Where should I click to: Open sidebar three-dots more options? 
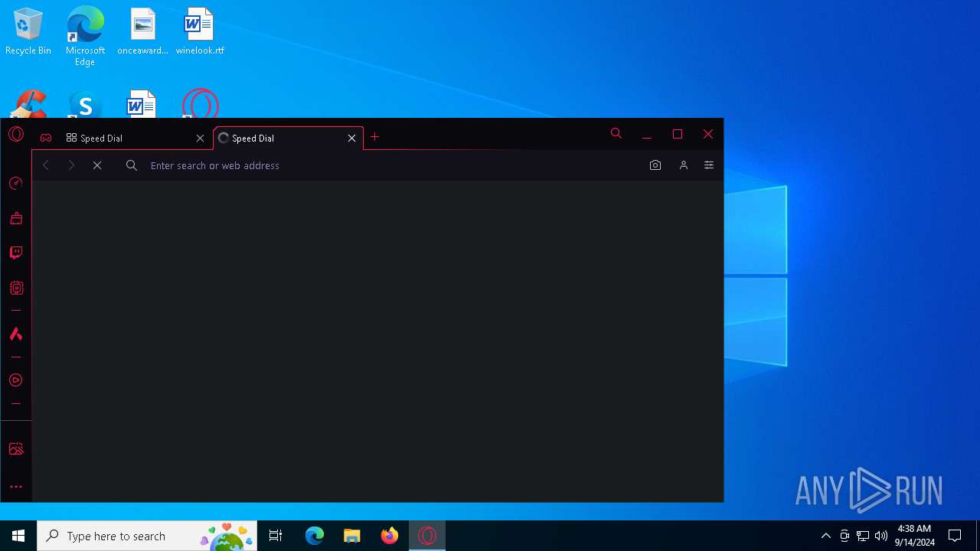[x=16, y=487]
